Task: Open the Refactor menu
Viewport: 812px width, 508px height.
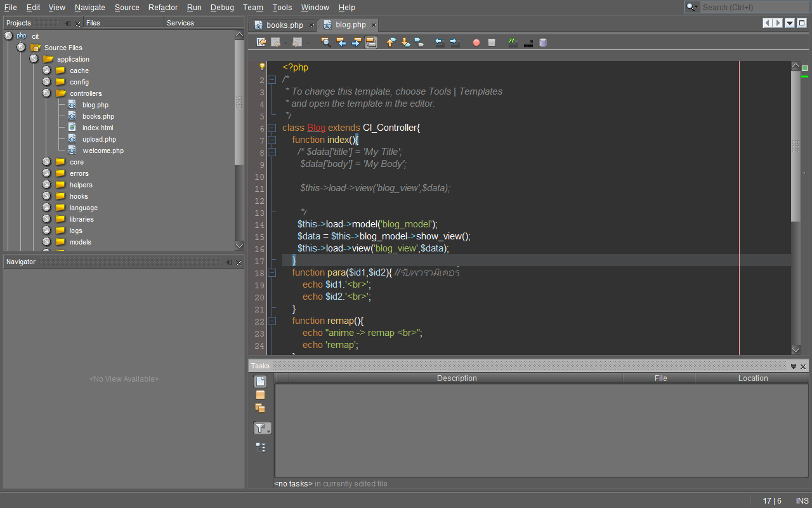Action: (162, 8)
